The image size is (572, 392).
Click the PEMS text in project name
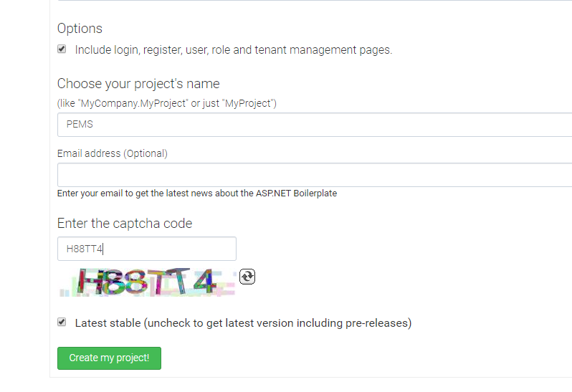click(x=80, y=125)
